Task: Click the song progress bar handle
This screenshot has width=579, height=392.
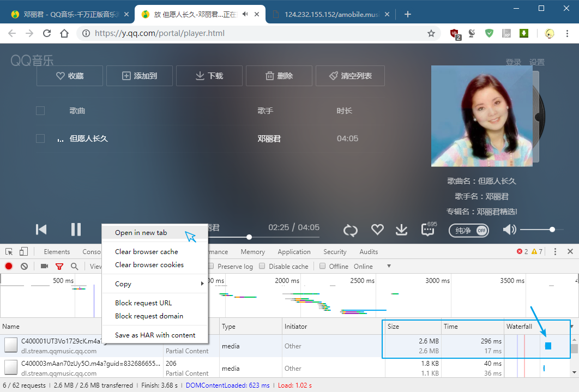Action: point(249,237)
